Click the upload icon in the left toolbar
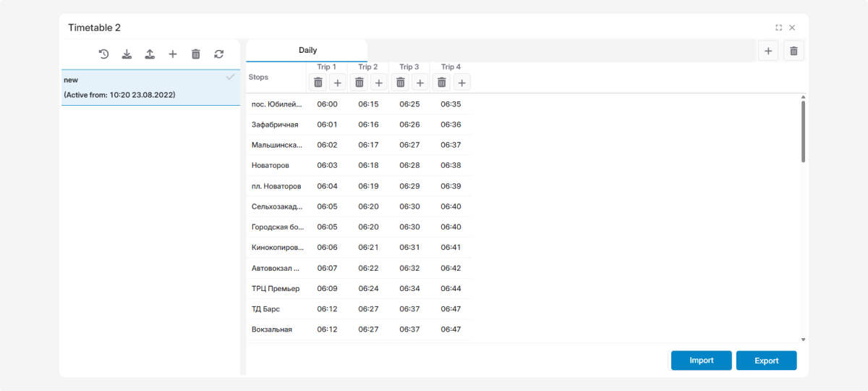 click(150, 54)
